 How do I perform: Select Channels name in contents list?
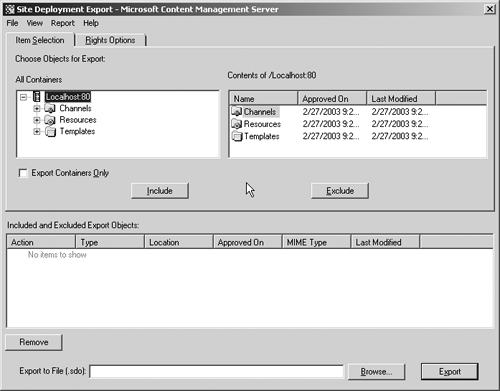pyautogui.click(x=260, y=112)
